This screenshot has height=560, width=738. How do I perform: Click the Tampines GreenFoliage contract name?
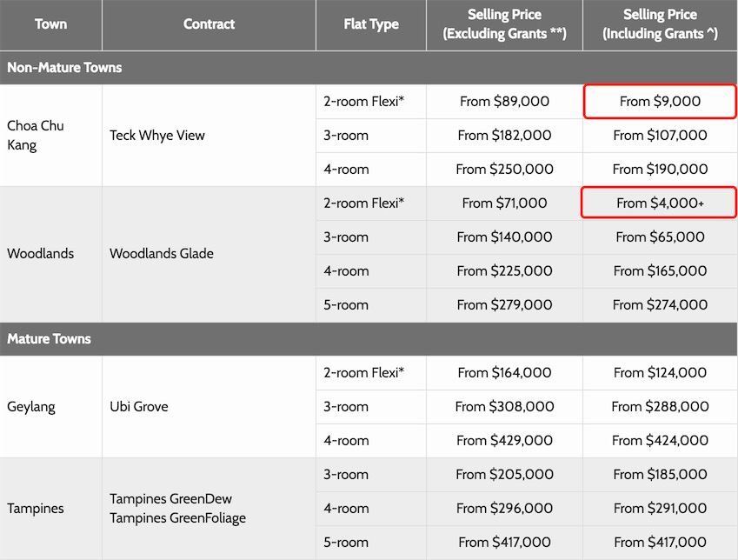[x=177, y=518]
